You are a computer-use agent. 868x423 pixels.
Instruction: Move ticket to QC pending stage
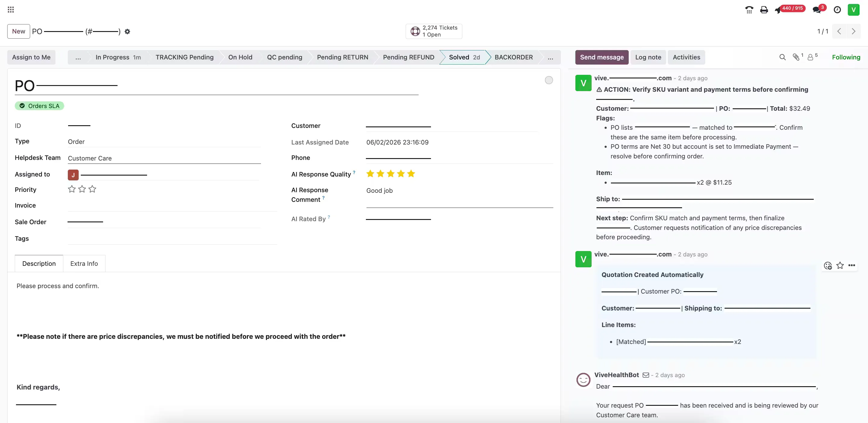(x=285, y=57)
